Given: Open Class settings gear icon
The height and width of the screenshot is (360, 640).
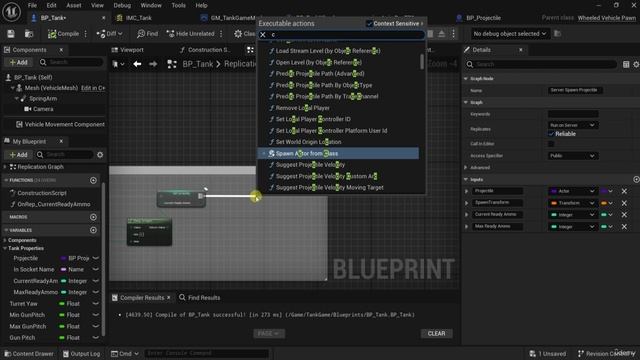Looking at the screenshot, I should [238, 34].
